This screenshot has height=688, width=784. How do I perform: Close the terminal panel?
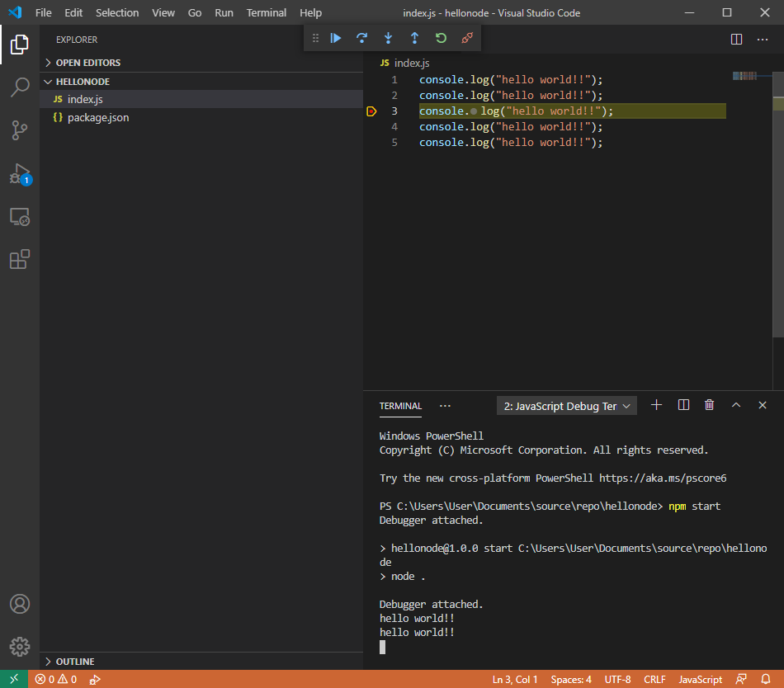(x=763, y=405)
